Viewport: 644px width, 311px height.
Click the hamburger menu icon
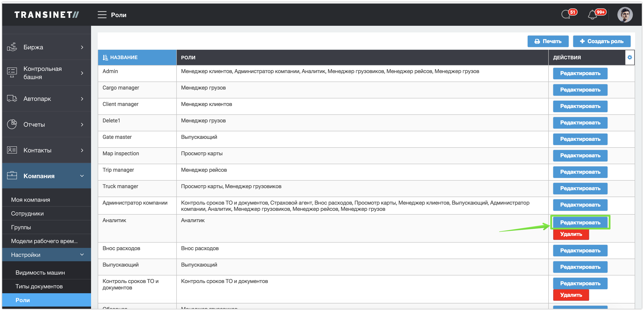click(x=102, y=15)
